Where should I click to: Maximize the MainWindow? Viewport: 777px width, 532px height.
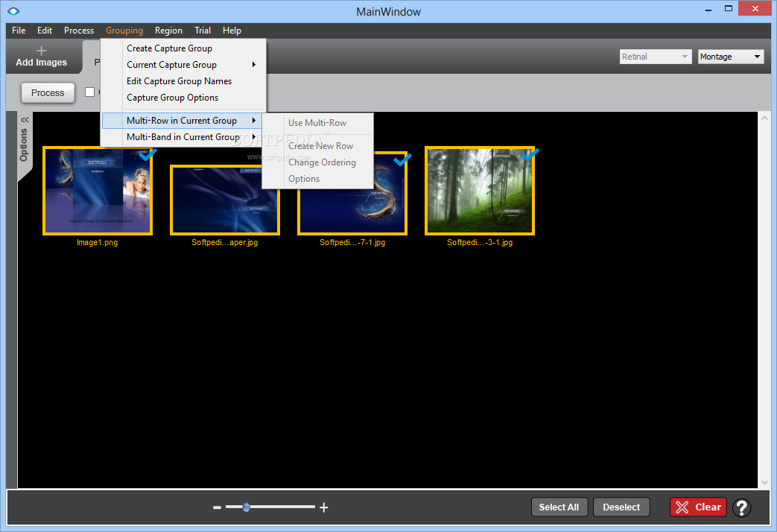(729, 8)
